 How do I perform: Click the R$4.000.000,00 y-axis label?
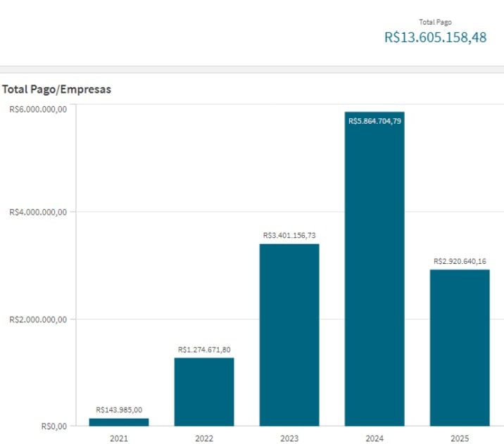pyautogui.click(x=38, y=212)
